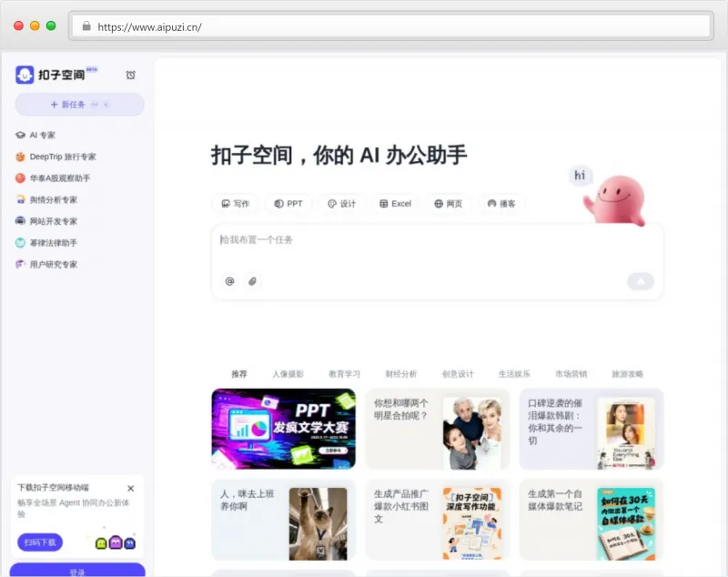Click the 扫码下载 download button

pyautogui.click(x=40, y=542)
